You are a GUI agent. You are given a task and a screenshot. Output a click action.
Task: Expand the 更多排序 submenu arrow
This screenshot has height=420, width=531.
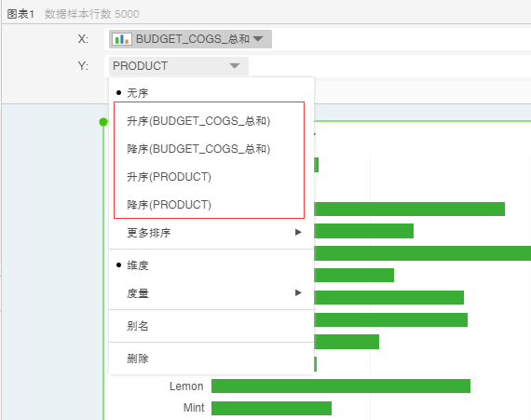298,232
